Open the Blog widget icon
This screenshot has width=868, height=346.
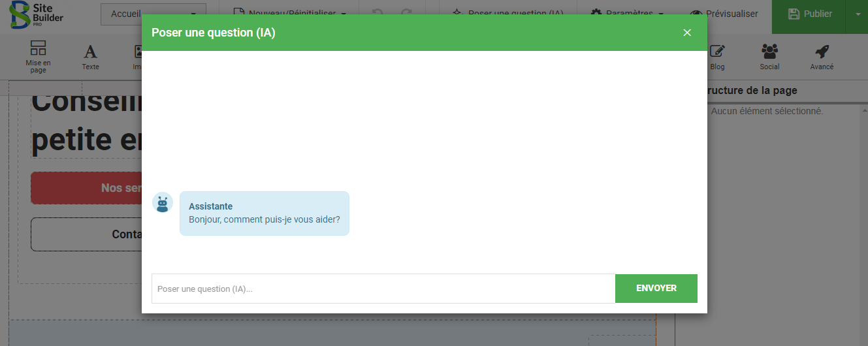[717, 56]
